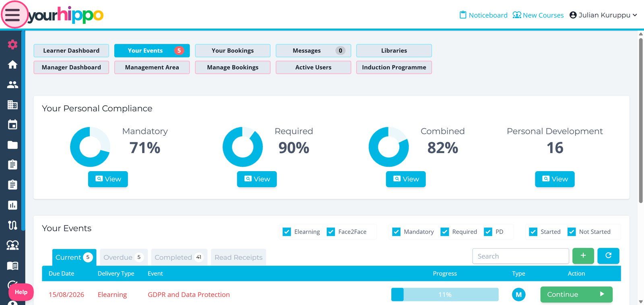Click the 11% progress bar for GDPR

point(445,295)
